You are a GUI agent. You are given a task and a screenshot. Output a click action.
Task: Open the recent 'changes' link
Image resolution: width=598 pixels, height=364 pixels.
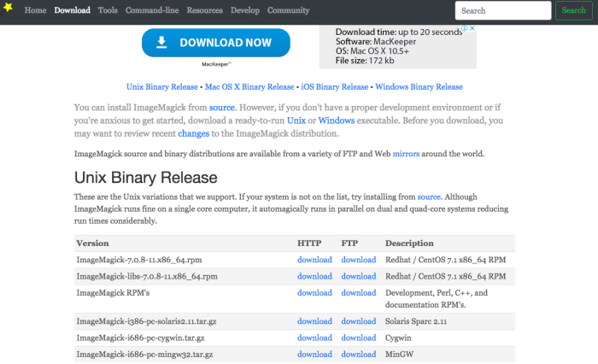pyautogui.click(x=194, y=133)
